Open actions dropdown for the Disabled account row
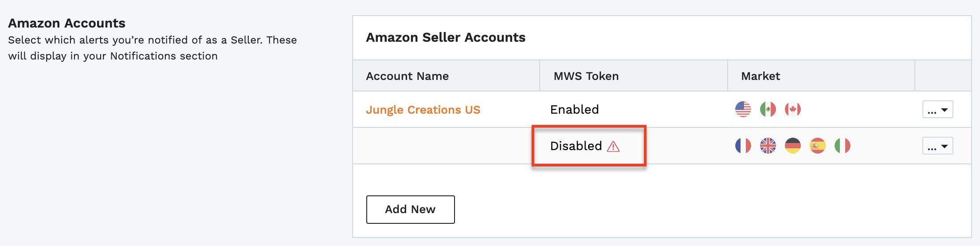Image resolution: width=980 pixels, height=246 pixels. [x=938, y=146]
